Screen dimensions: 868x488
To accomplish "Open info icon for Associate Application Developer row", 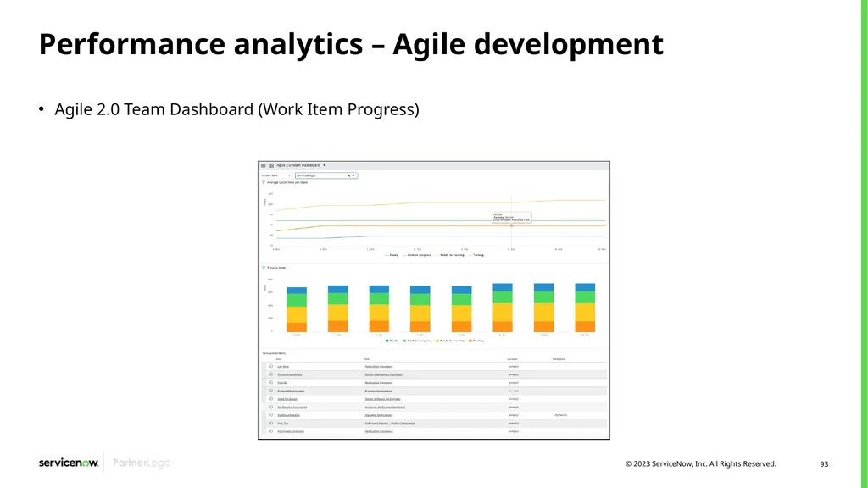I will click(270, 407).
